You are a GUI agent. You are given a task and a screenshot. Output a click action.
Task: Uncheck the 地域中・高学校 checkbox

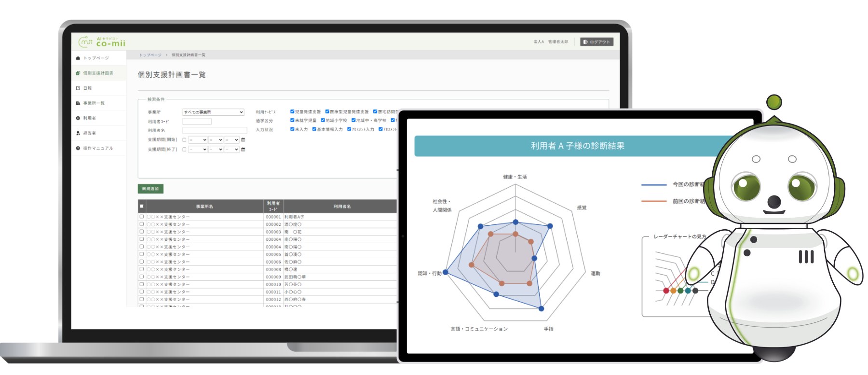coord(353,120)
